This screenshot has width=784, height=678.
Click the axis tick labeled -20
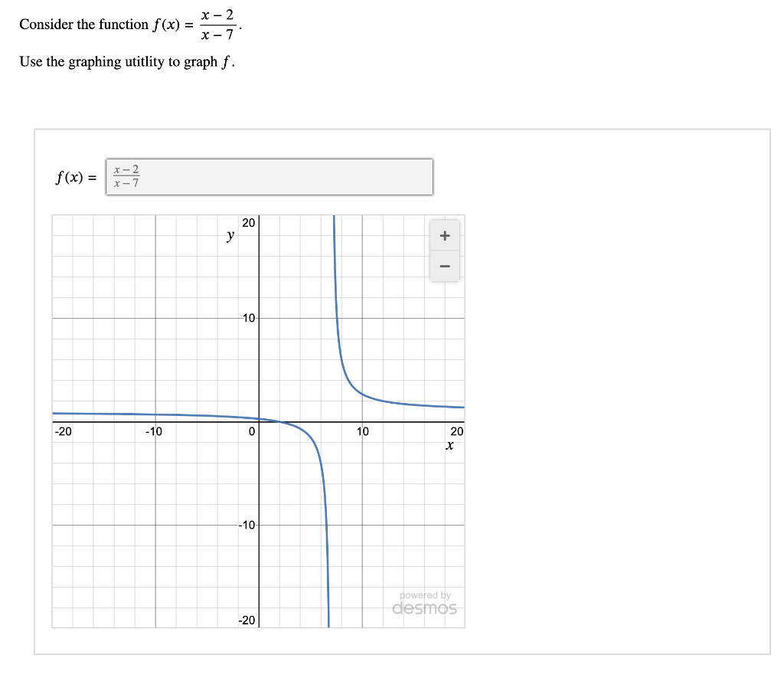[62, 431]
